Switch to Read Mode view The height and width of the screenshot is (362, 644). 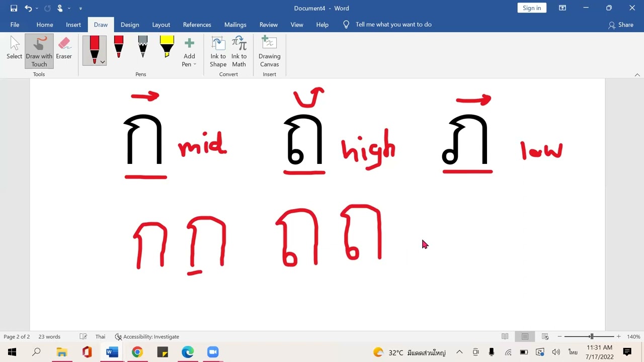click(505, 337)
